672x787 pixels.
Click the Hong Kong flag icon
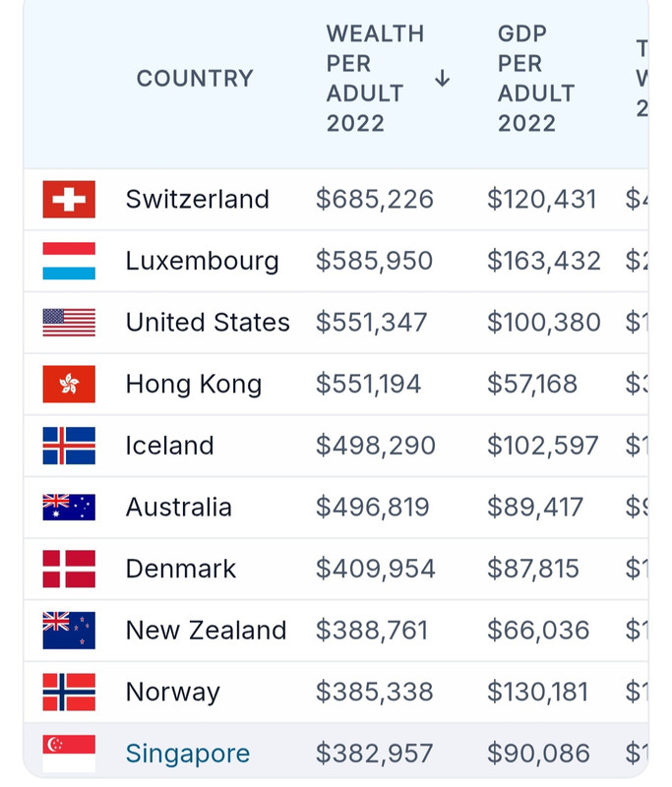pos(69,384)
